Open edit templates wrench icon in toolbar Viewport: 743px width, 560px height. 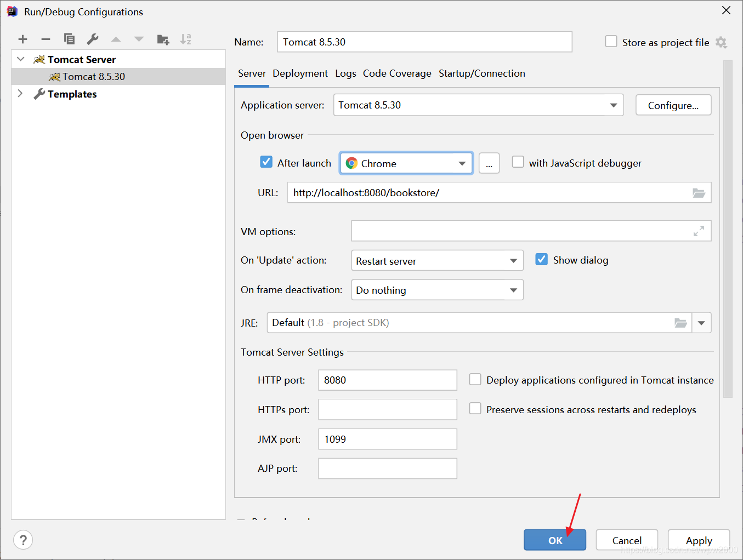(x=93, y=39)
